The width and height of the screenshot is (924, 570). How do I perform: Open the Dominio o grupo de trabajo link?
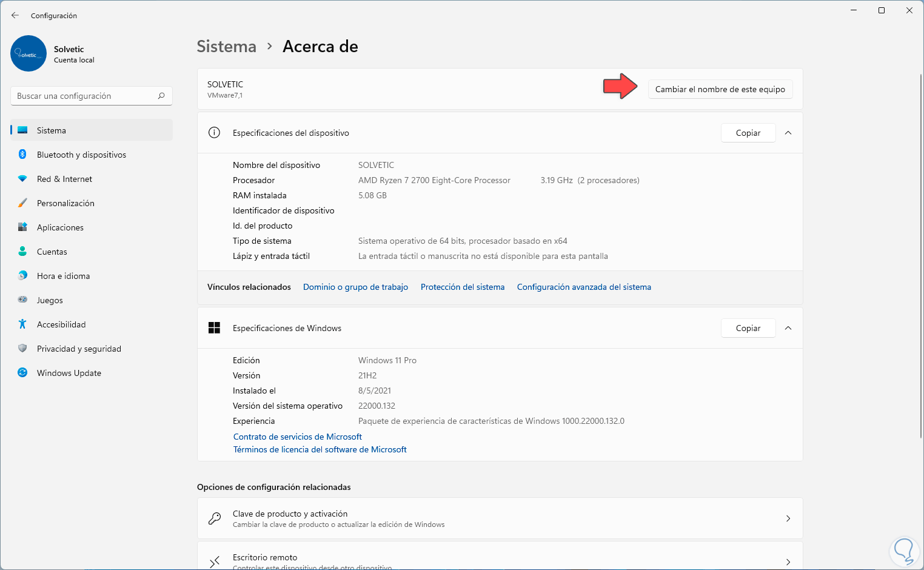(x=355, y=287)
